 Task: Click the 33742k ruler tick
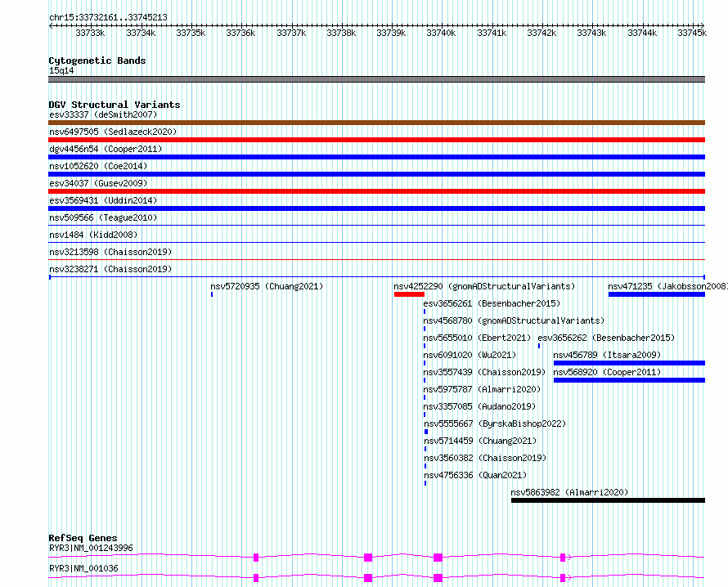coord(542,33)
